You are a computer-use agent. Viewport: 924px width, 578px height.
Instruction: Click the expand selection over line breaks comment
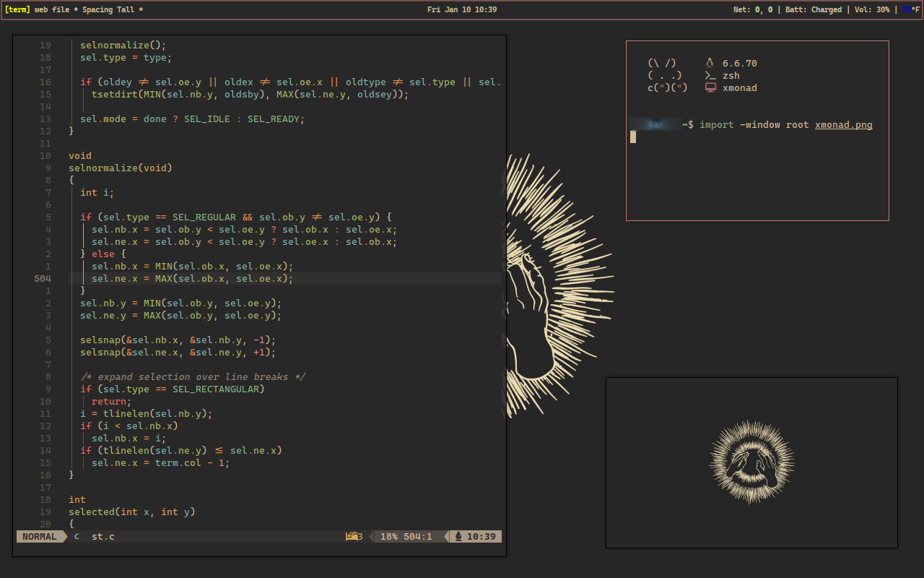coord(193,377)
